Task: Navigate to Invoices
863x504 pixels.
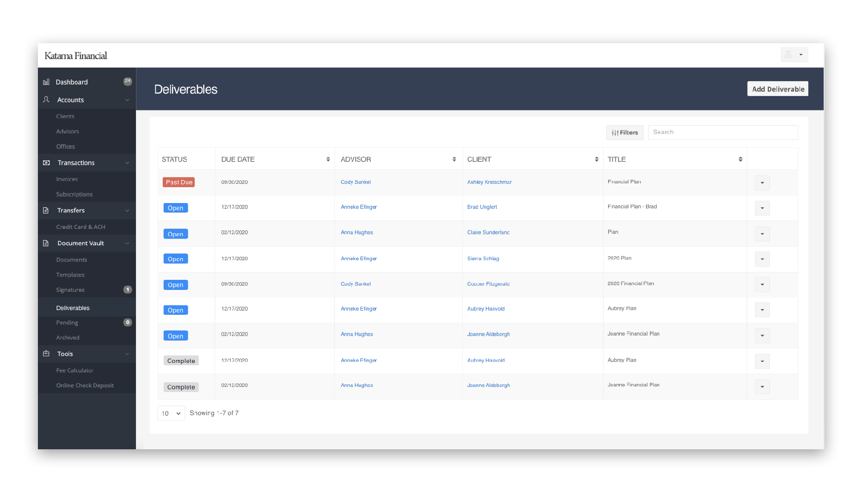Action: point(67,179)
